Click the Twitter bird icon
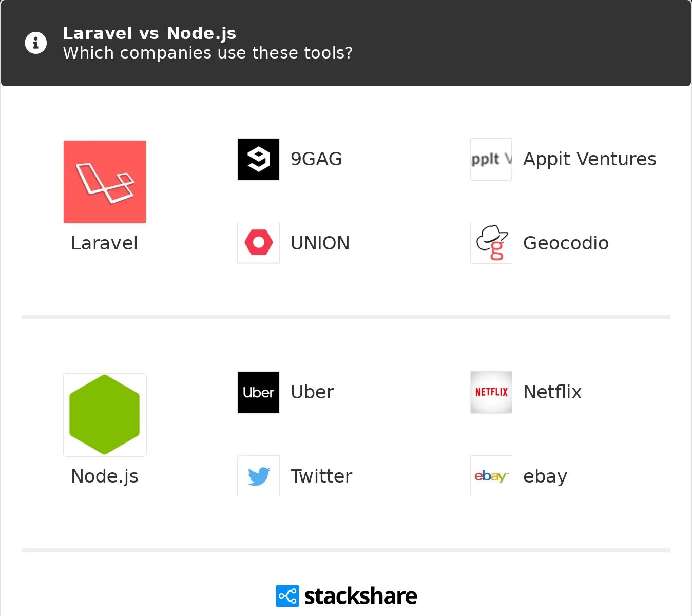The image size is (692, 616). pyautogui.click(x=259, y=476)
